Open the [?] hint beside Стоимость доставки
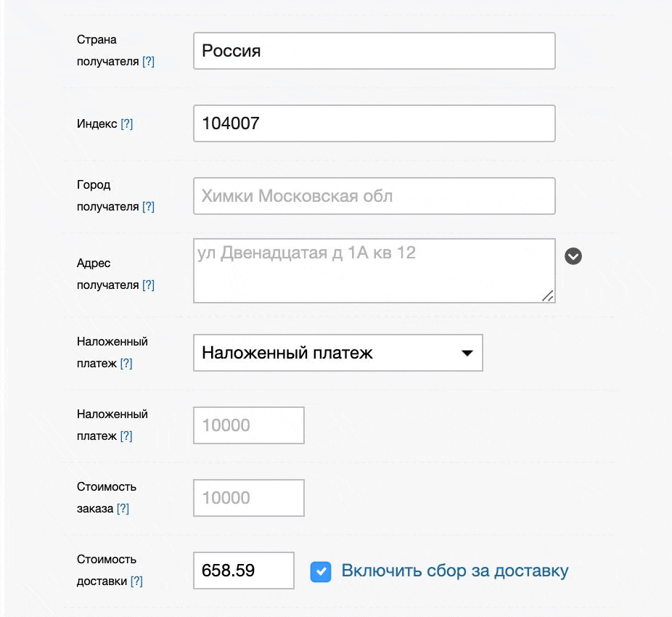The image size is (672, 617). [x=136, y=581]
